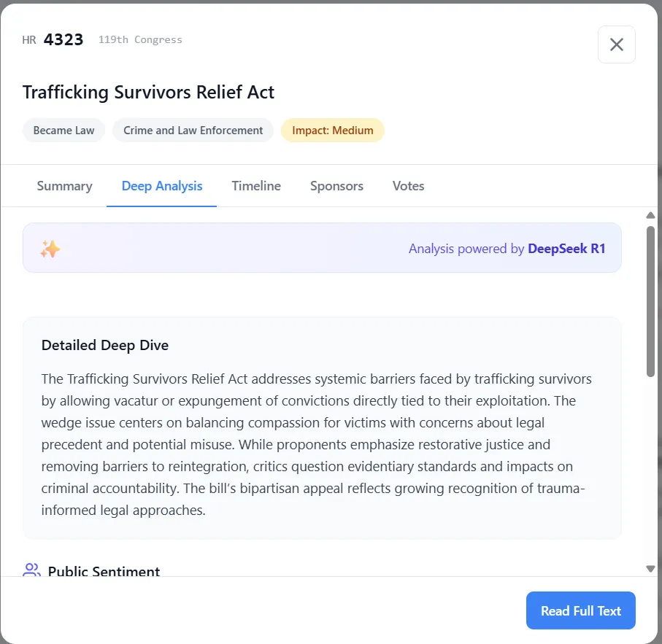
Task: Click the 119th Congress label
Action: click(x=140, y=39)
